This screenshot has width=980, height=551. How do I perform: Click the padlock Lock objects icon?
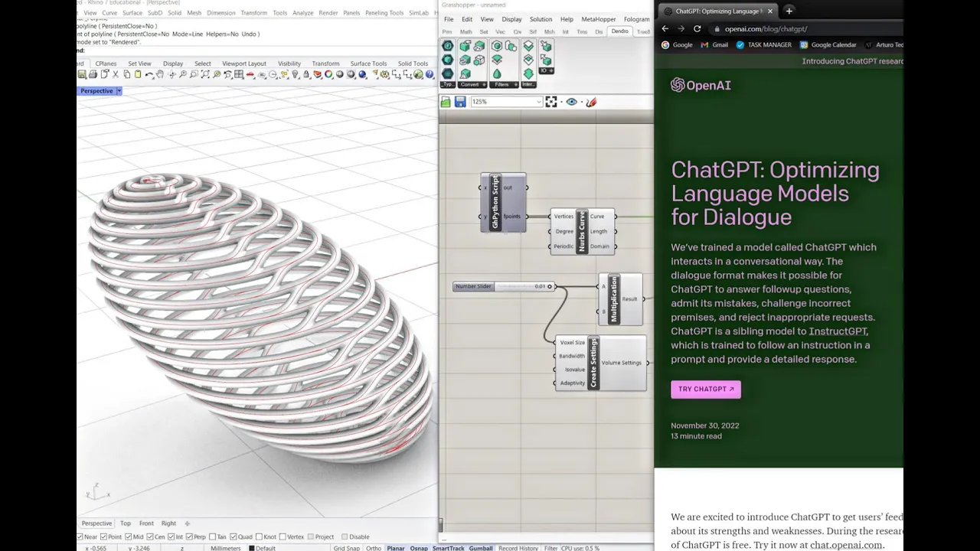306,74
